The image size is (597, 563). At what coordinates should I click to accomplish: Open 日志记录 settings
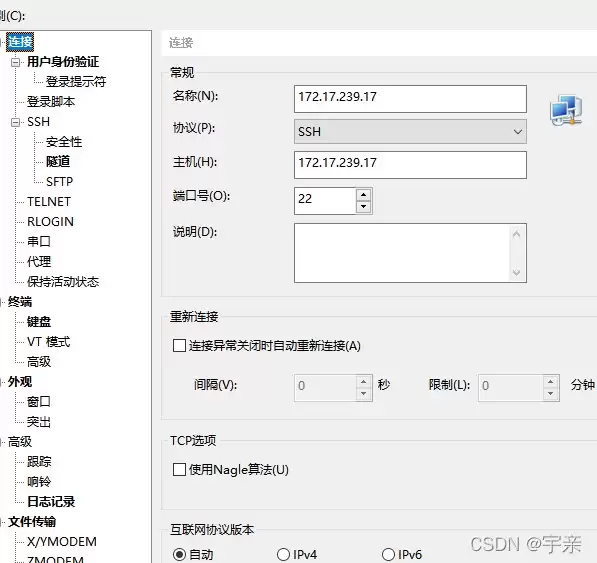click(51, 502)
